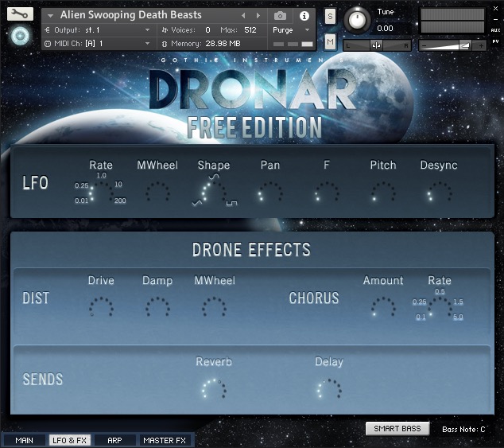The image size is (504, 448).
Task: Select previous instrument preset arrow
Action: pos(243,15)
